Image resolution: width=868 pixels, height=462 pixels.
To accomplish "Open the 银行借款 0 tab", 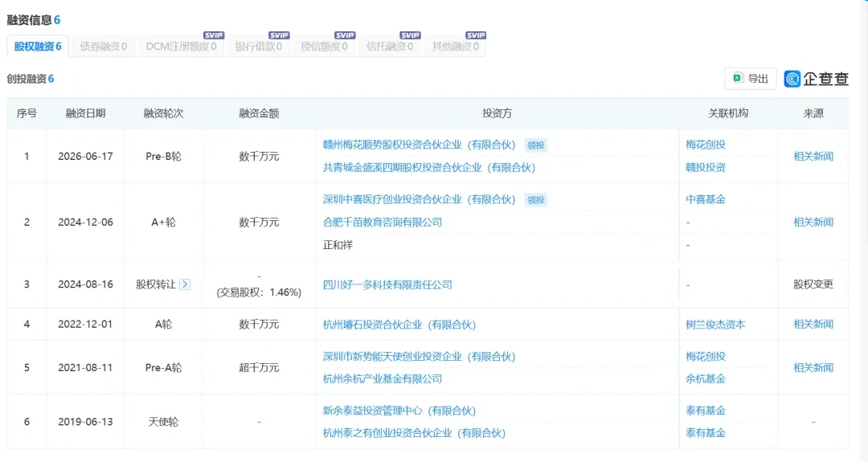I will (x=259, y=47).
